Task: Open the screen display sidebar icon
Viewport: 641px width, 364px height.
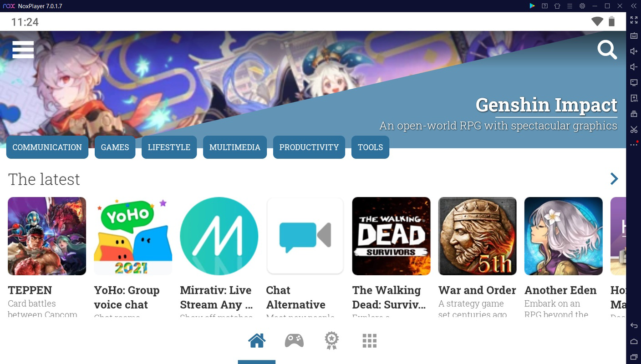Action: coord(634,82)
